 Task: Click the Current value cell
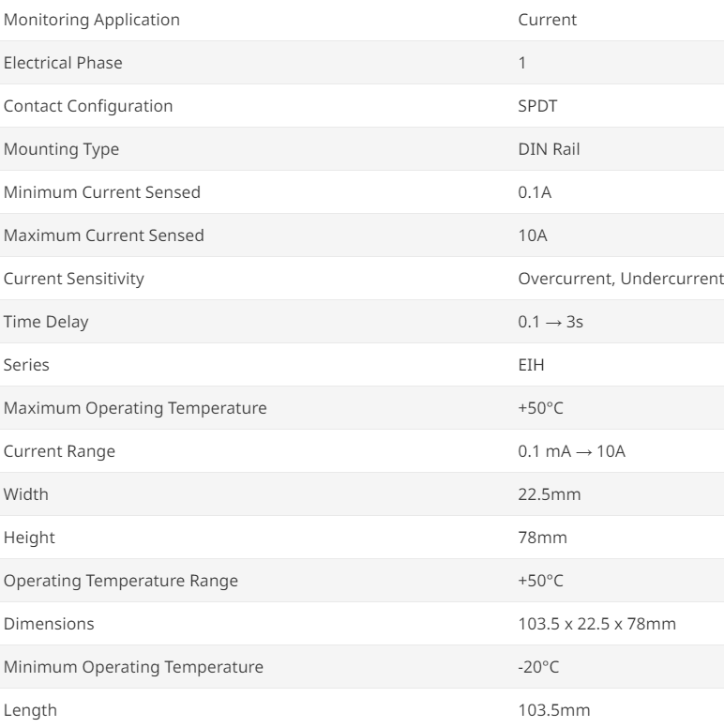pos(547,20)
